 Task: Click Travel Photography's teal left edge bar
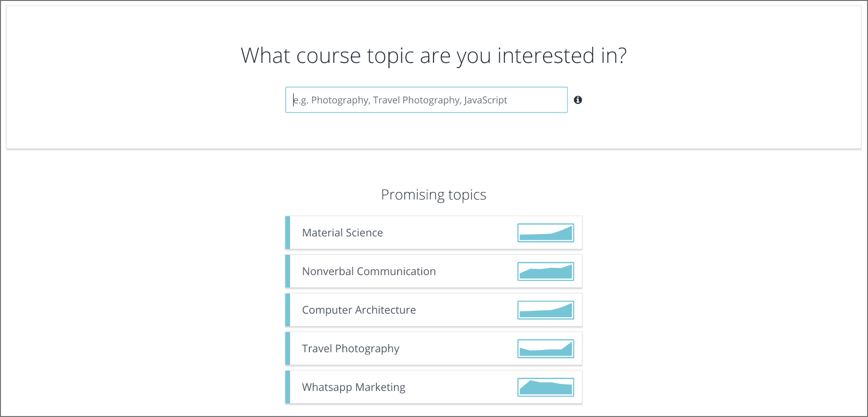[x=288, y=349]
